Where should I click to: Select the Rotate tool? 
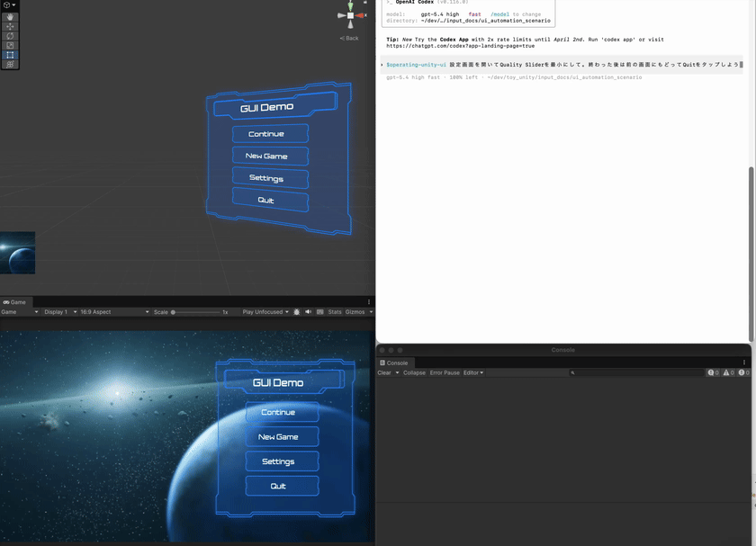pos(10,36)
